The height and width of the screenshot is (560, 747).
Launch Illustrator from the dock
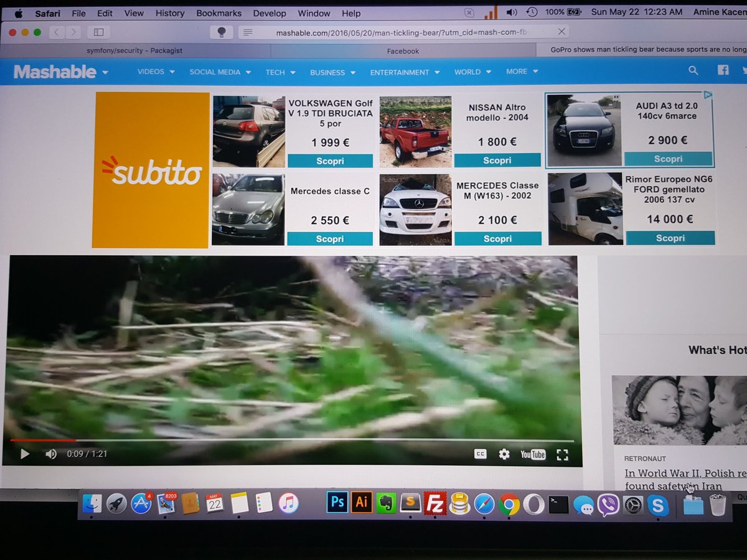pyautogui.click(x=362, y=502)
